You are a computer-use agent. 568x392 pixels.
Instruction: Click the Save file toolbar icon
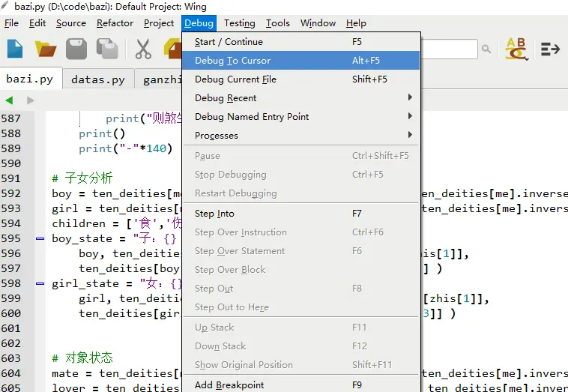coord(76,49)
